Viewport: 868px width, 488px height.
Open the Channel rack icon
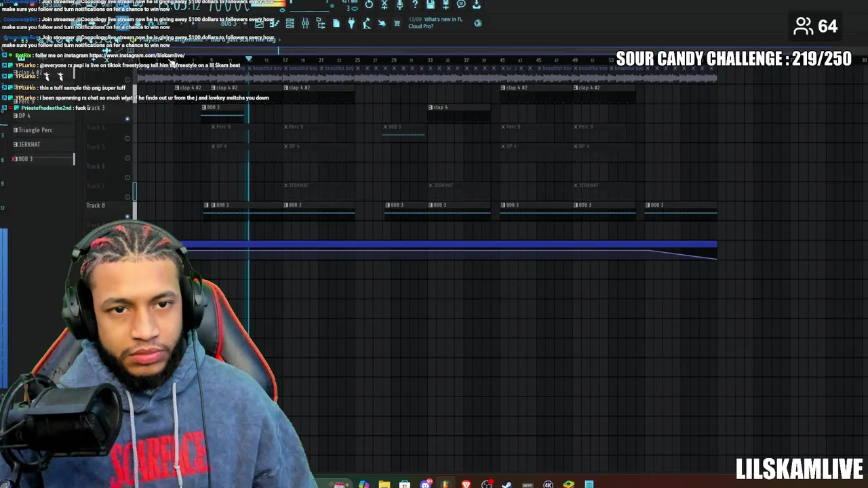tap(290, 23)
